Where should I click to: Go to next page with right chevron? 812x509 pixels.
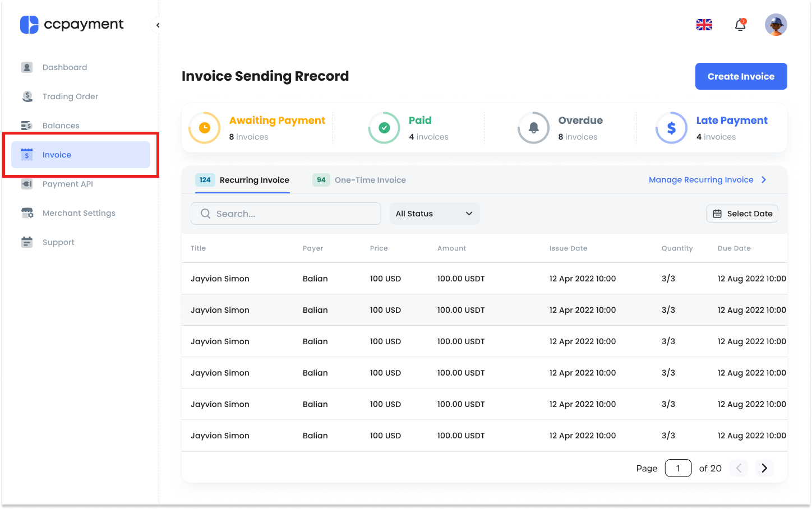click(x=764, y=468)
